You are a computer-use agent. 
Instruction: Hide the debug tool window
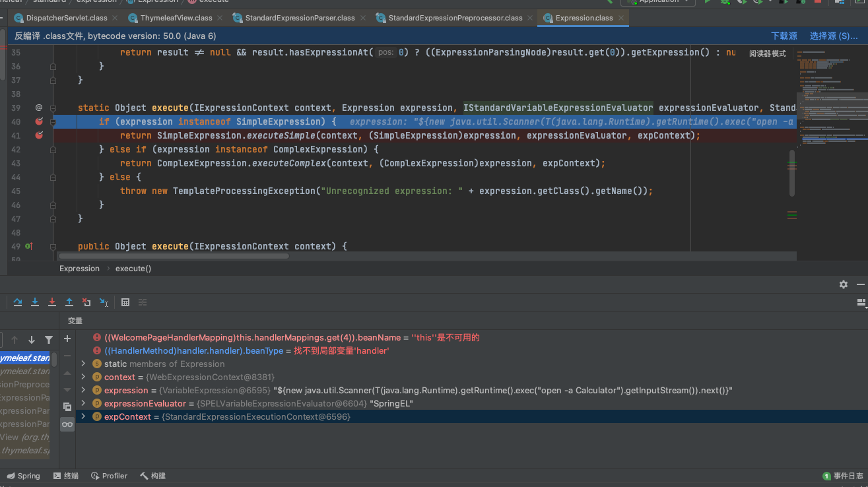[860, 284]
